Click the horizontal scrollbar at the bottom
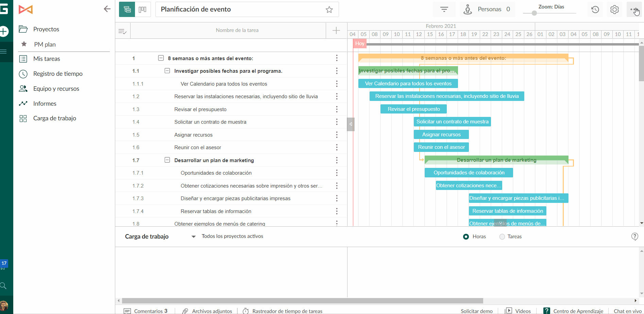The height and width of the screenshot is (314, 644). coord(303,301)
